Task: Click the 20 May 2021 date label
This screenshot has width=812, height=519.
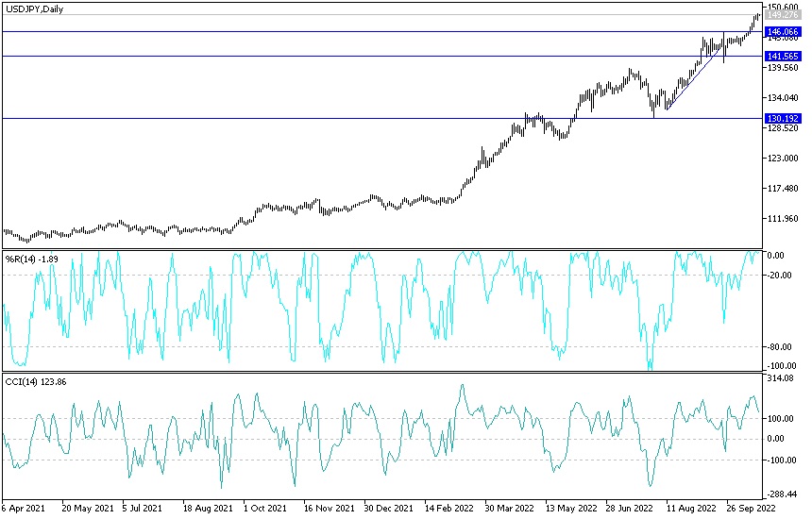Action: tap(88, 508)
